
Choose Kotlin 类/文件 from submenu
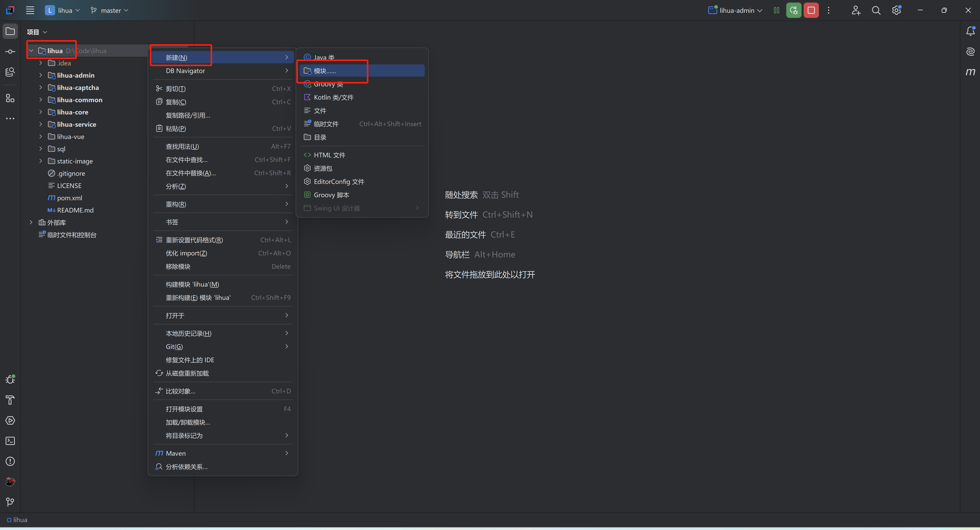[x=333, y=98]
